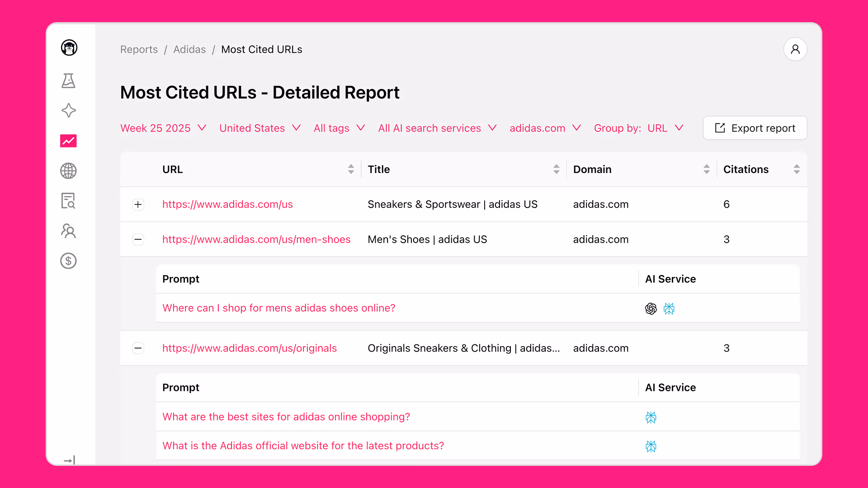
Task: Open link https://www.adidas.com/us
Action: (x=227, y=204)
